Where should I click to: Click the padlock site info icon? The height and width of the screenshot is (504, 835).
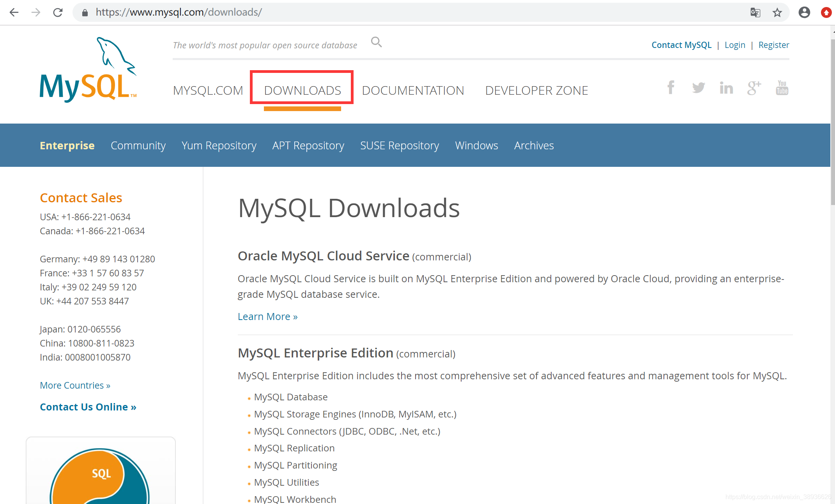tap(85, 12)
